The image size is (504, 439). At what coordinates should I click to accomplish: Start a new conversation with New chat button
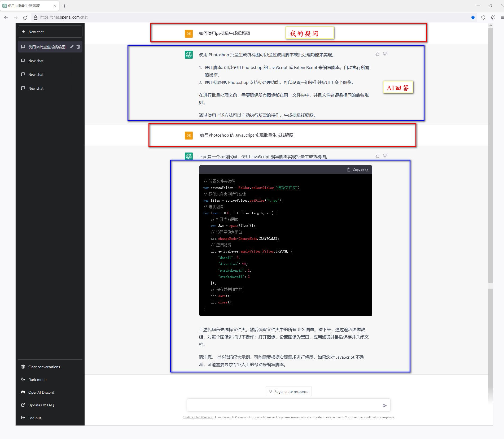50,32
